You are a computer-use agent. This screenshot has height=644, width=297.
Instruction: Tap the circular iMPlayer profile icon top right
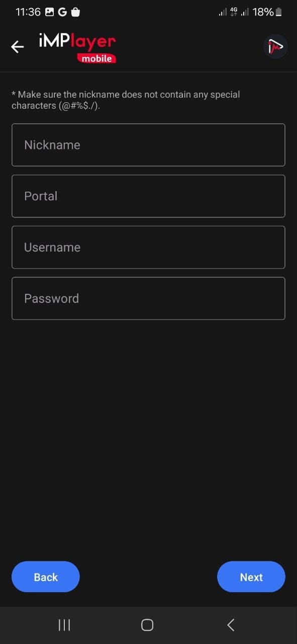point(275,46)
